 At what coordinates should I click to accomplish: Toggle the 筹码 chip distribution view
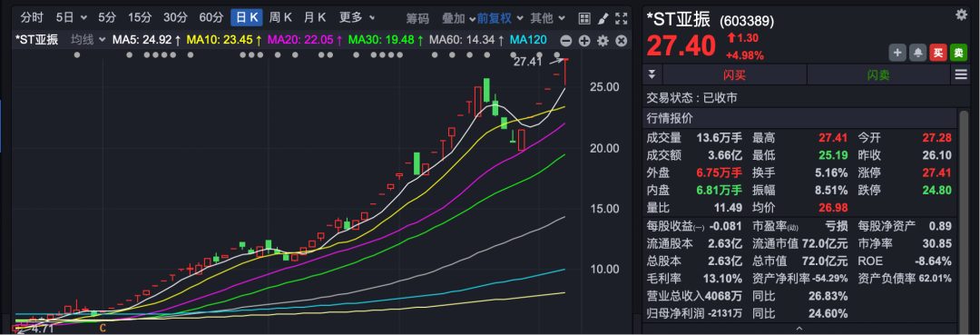[417, 18]
